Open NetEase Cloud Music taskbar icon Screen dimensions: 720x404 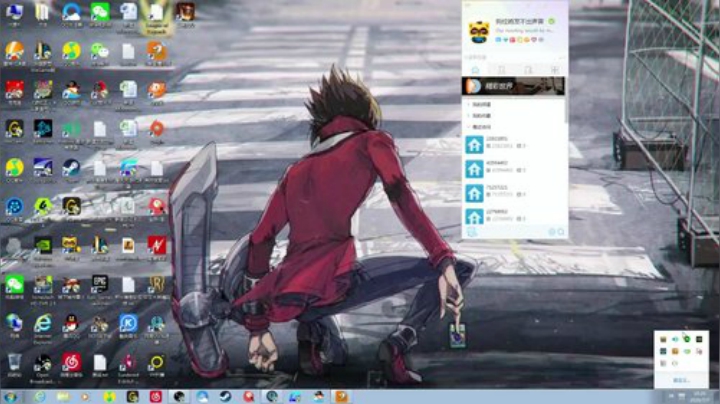tap(156, 397)
